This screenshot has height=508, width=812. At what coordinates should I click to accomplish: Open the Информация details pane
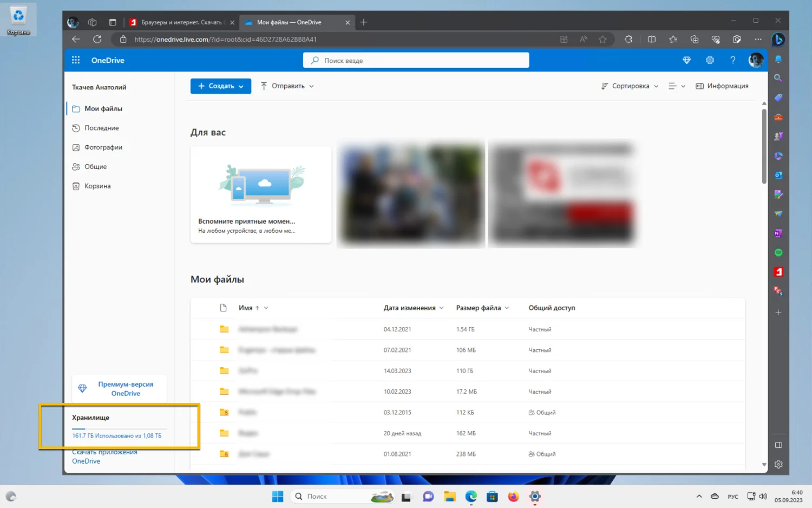tap(722, 86)
